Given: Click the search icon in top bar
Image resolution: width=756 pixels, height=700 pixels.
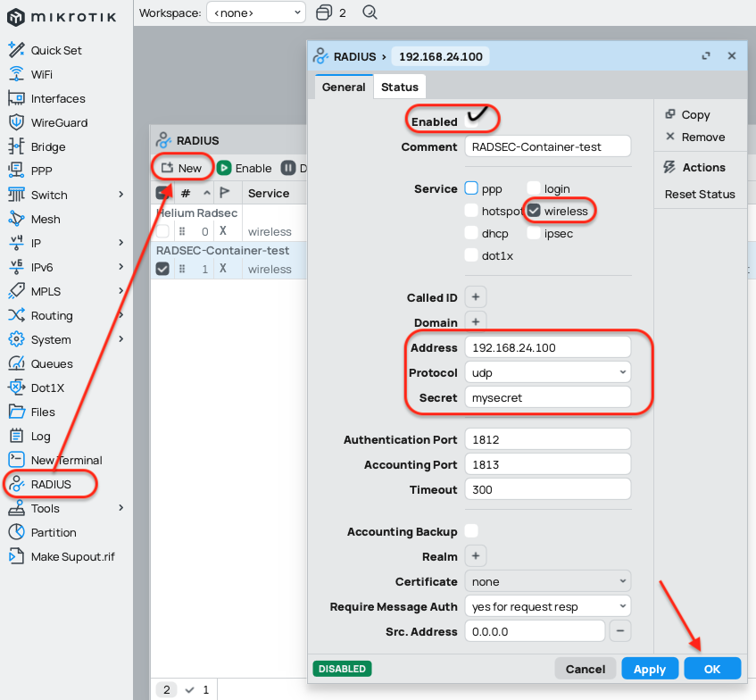Looking at the screenshot, I should pos(370,12).
